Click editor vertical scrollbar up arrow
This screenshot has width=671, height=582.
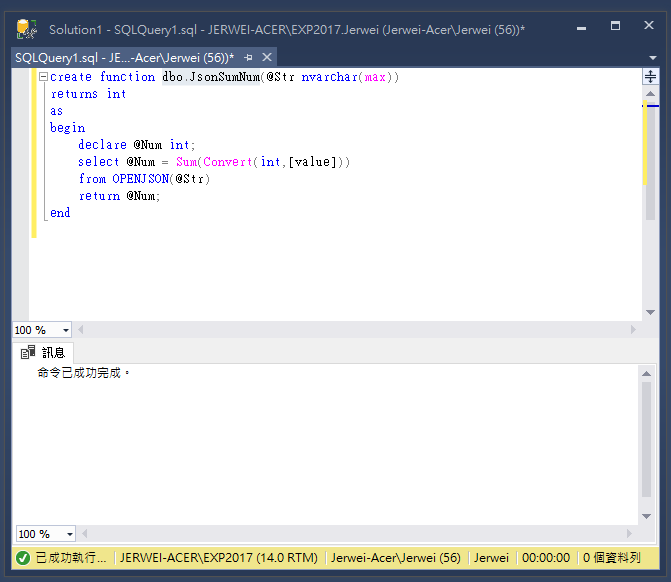pos(650,93)
